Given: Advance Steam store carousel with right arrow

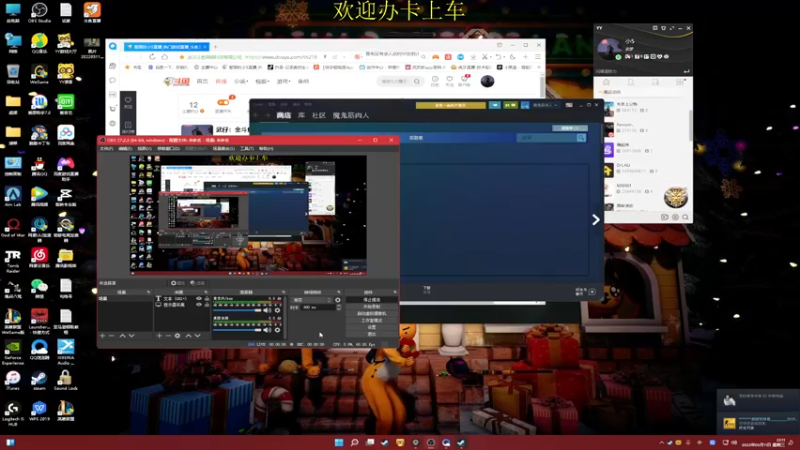Looking at the screenshot, I should coord(595,219).
